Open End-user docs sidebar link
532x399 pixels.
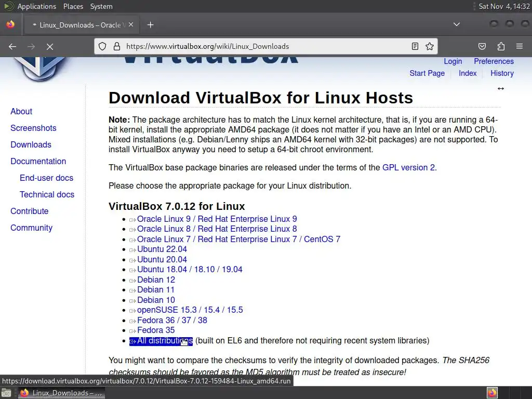[x=46, y=178]
